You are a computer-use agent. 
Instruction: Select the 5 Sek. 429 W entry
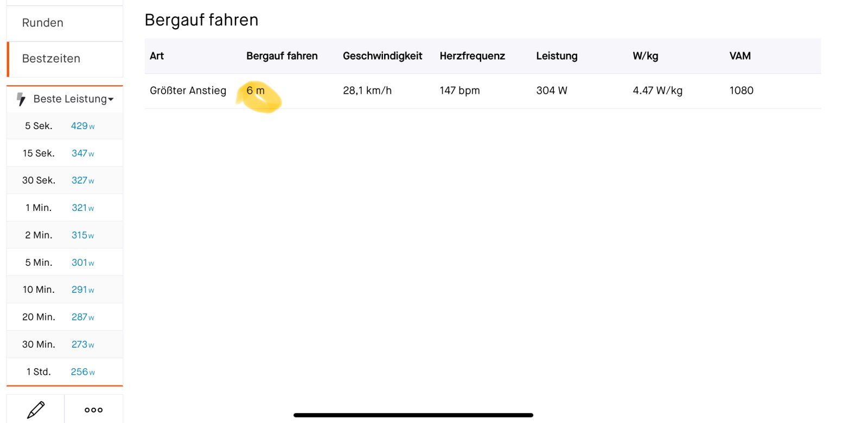(65, 126)
